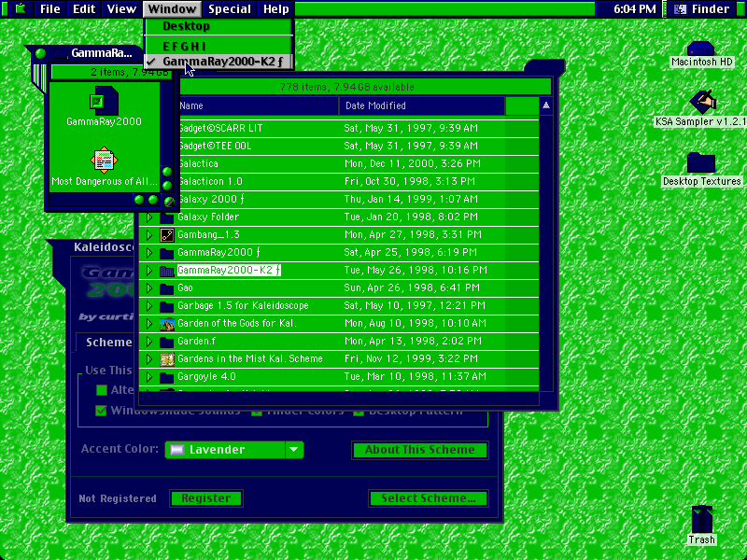747x560 pixels.
Task: Open the Accent Color Lavender dropdown
Action: (234, 450)
